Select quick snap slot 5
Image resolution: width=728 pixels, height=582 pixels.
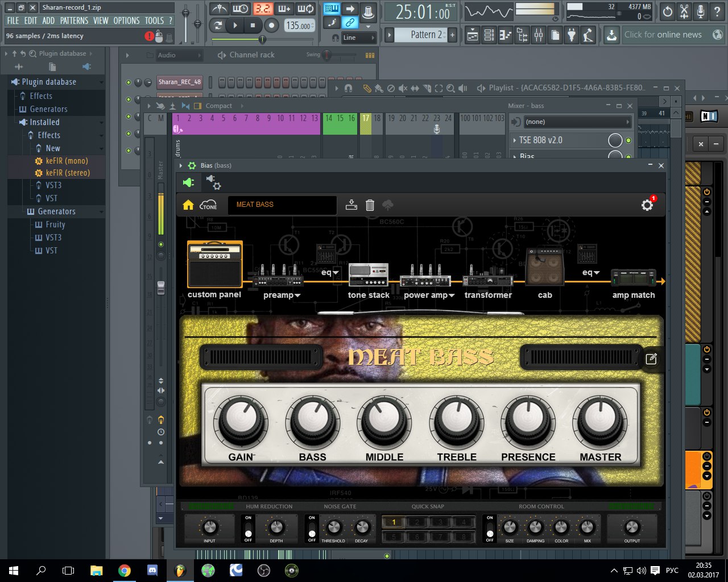pos(394,536)
